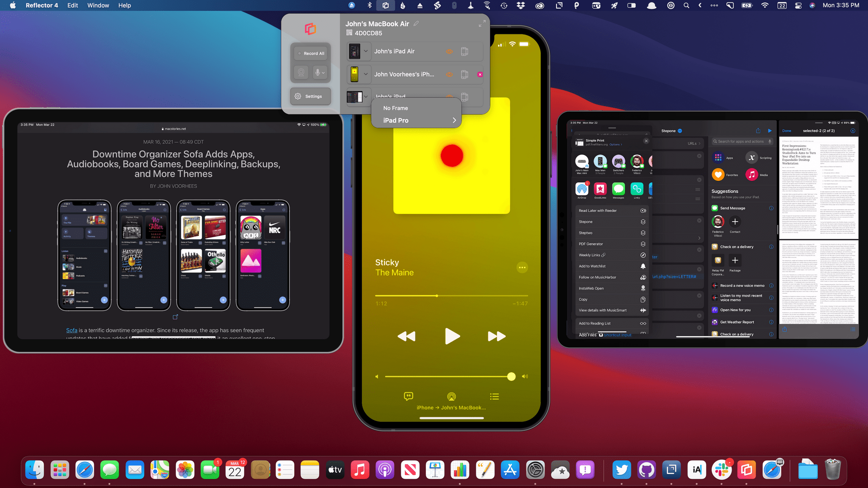Expand the iPad Pro submenu arrow
This screenshot has height=488, width=868.
[x=454, y=120]
